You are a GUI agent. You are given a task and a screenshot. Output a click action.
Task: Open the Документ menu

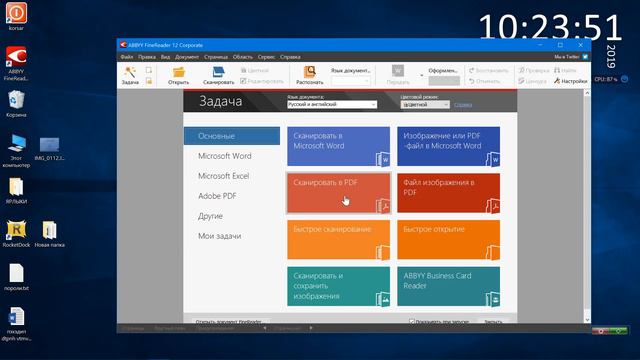tap(187, 57)
